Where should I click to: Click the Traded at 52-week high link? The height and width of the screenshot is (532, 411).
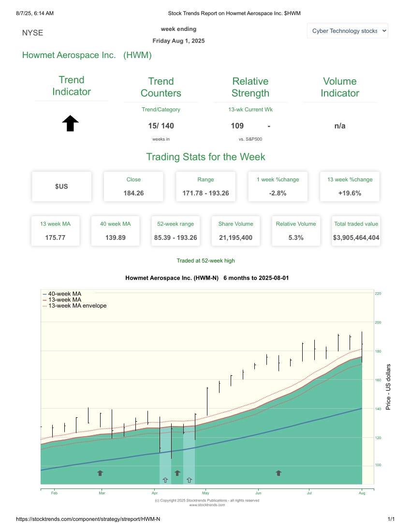pyautogui.click(x=205, y=261)
